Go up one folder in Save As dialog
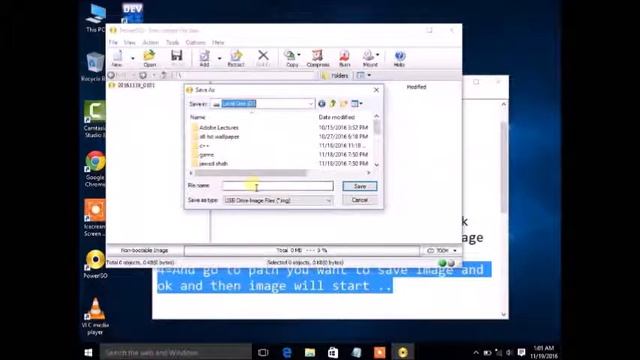This screenshot has width=640, height=360. (x=333, y=104)
